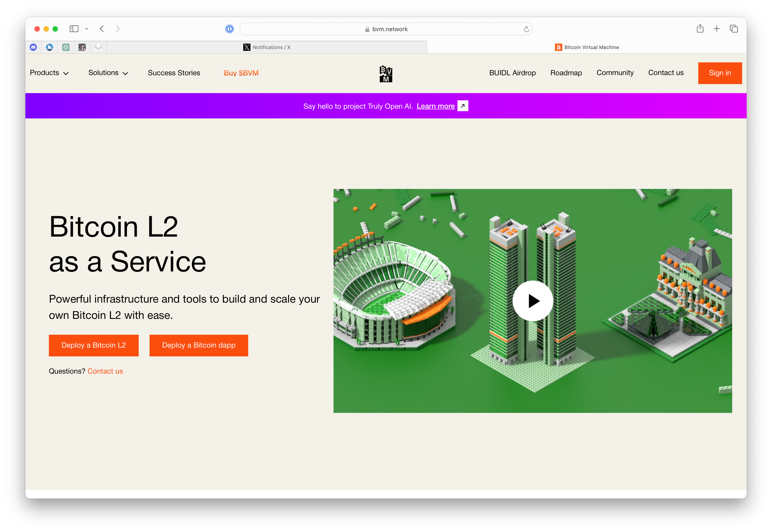Show the tab overview

[734, 29]
